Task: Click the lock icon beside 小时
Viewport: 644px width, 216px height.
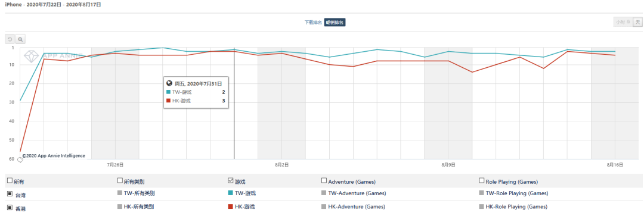Action: (628, 23)
